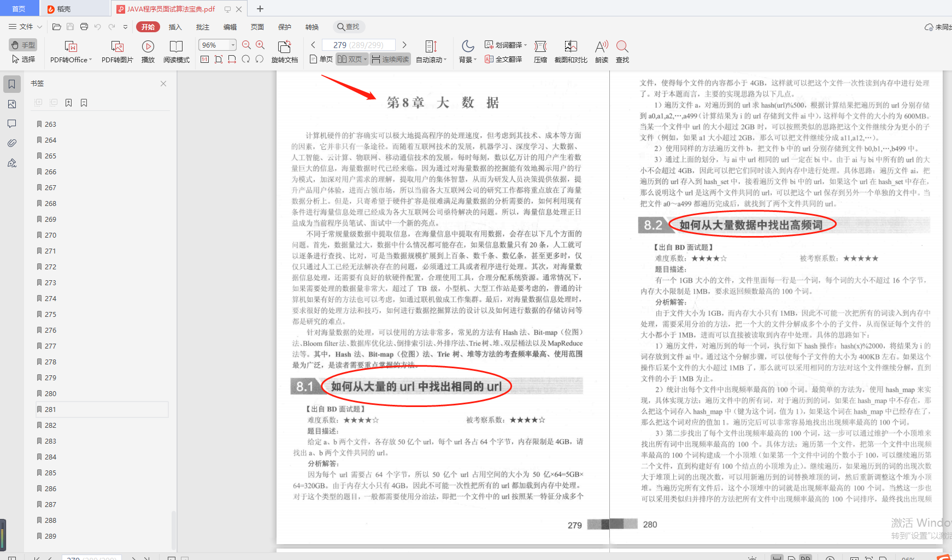Undo the last action
Image resolution: width=952 pixels, height=560 pixels.
[97, 27]
